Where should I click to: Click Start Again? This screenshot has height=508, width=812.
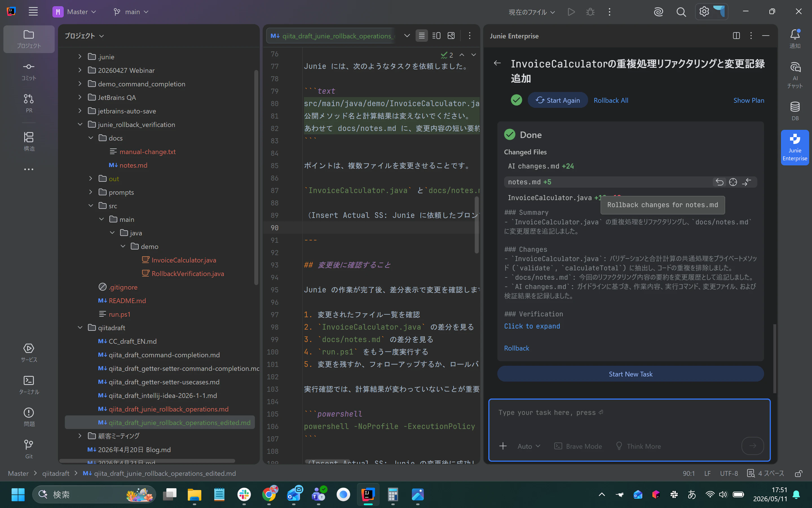coord(558,100)
